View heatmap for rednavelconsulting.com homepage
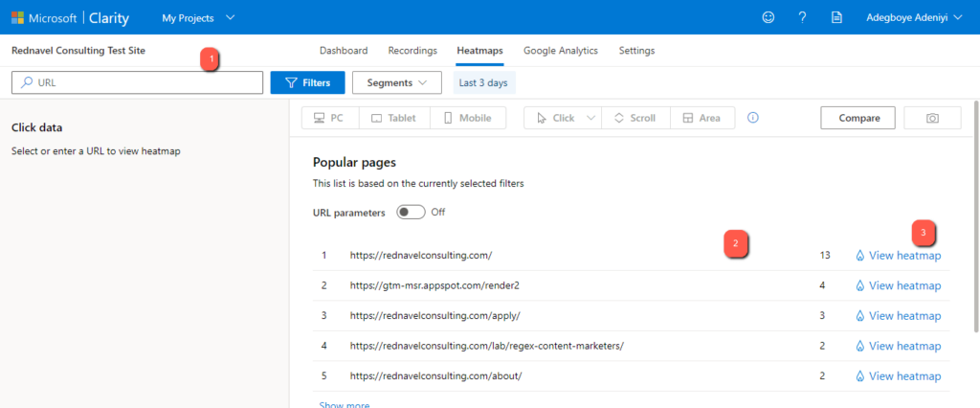The height and width of the screenshot is (408, 980). tap(898, 256)
